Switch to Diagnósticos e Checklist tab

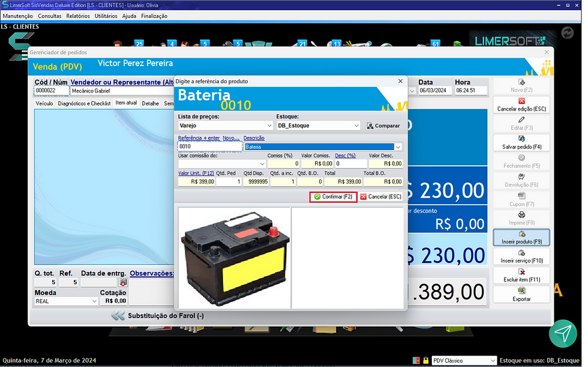click(x=84, y=103)
